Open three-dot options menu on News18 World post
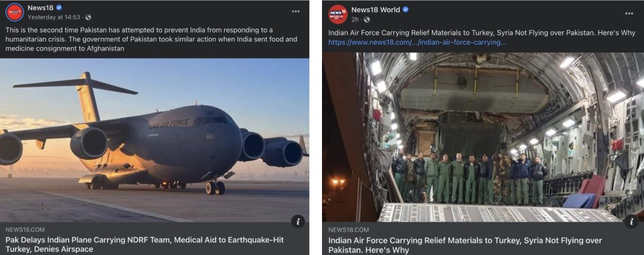644x255 pixels. click(629, 14)
